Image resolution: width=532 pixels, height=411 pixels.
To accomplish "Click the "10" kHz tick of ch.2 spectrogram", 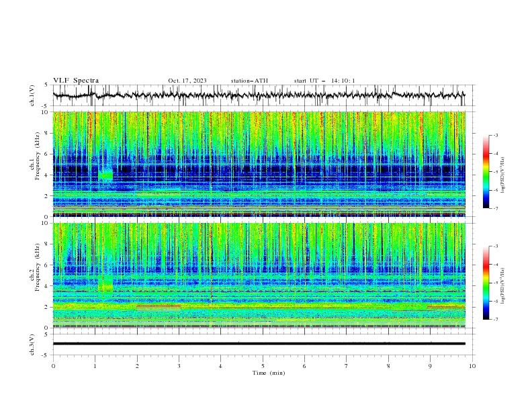I will pyautogui.click(x=46, y=223).
